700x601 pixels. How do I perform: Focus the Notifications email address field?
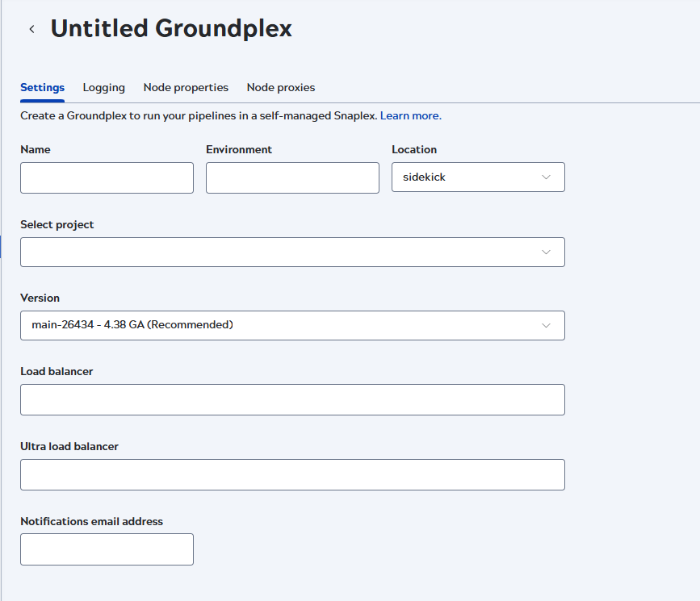(x=107, y=549)
